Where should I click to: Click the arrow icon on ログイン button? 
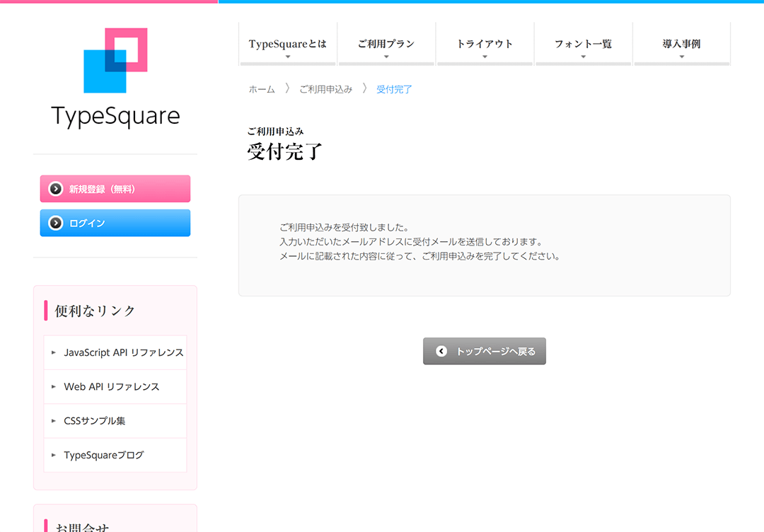56,223
